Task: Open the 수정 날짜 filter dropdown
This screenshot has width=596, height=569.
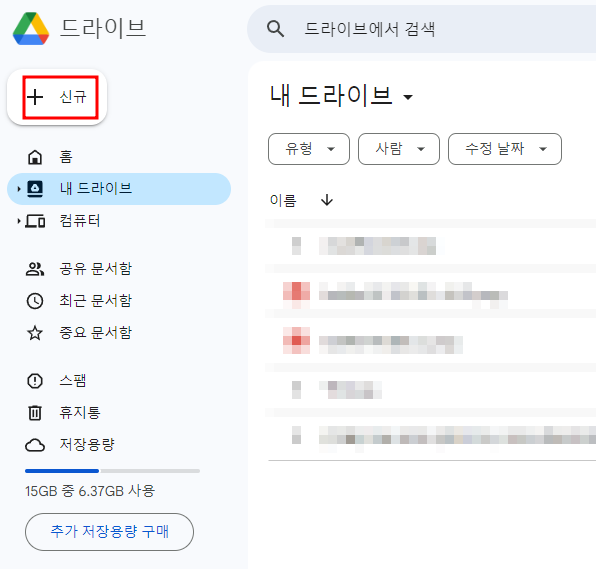Action: 505,149
